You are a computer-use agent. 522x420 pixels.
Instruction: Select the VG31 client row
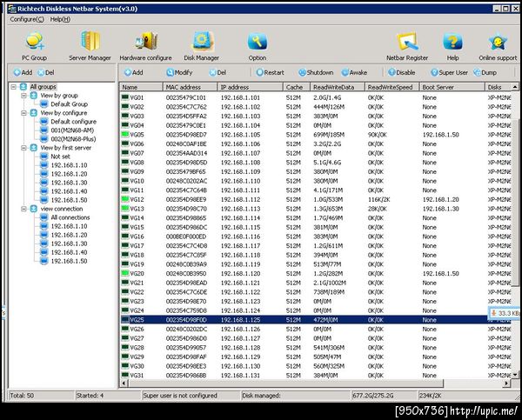[x=316, y=375]
